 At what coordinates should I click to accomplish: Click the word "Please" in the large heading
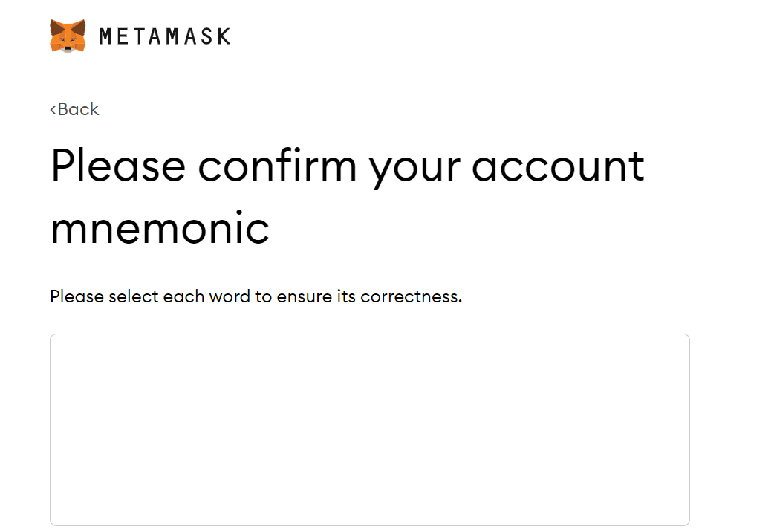[x=117, y=165]
